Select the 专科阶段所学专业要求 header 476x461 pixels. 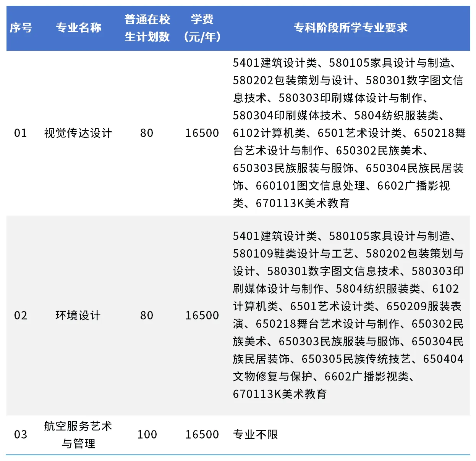(x=350, y=28)
